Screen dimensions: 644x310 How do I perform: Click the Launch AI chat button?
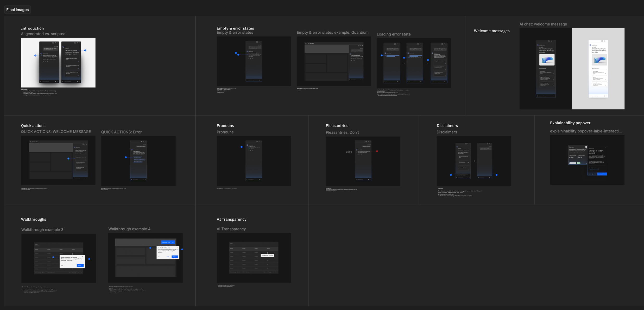pyautogui.click(x=168, y=242)
